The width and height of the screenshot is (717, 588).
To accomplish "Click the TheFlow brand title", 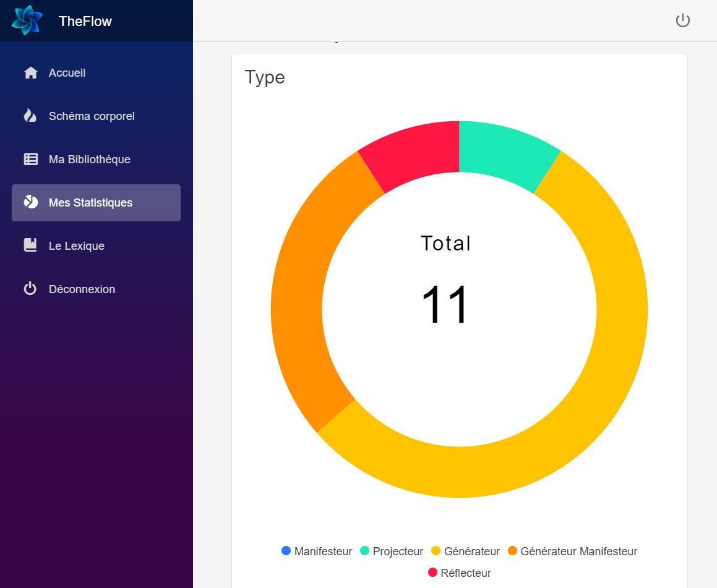I will click(85, 21).
